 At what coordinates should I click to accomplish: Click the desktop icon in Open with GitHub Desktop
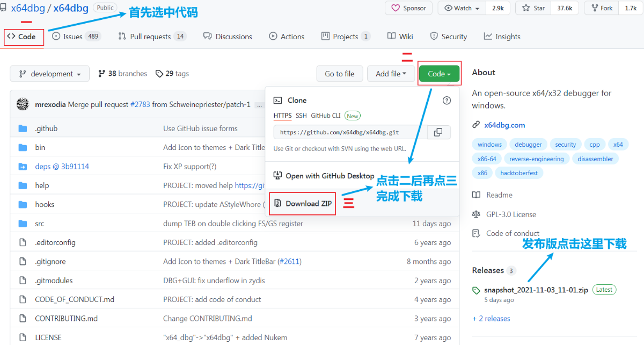click(277, 176)
